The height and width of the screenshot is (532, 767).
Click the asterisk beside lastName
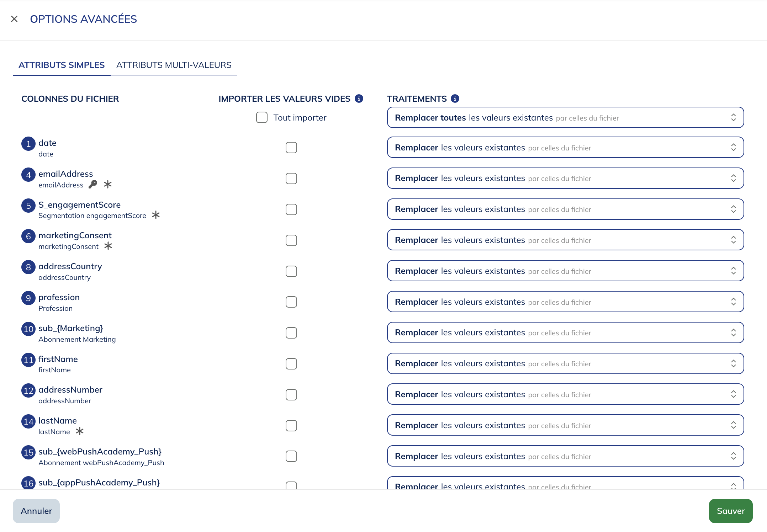[x=80, y=431]
